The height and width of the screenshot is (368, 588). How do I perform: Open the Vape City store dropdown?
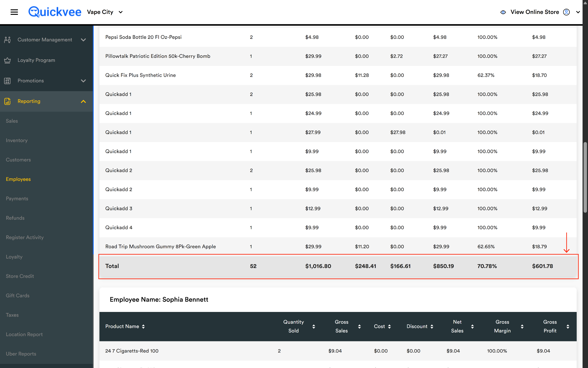coord(105,12)
